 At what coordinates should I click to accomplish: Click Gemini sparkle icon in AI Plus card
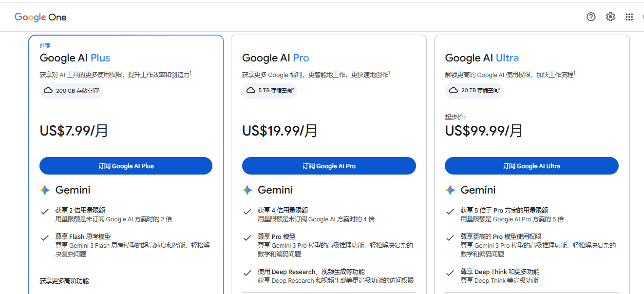point(45,190)
